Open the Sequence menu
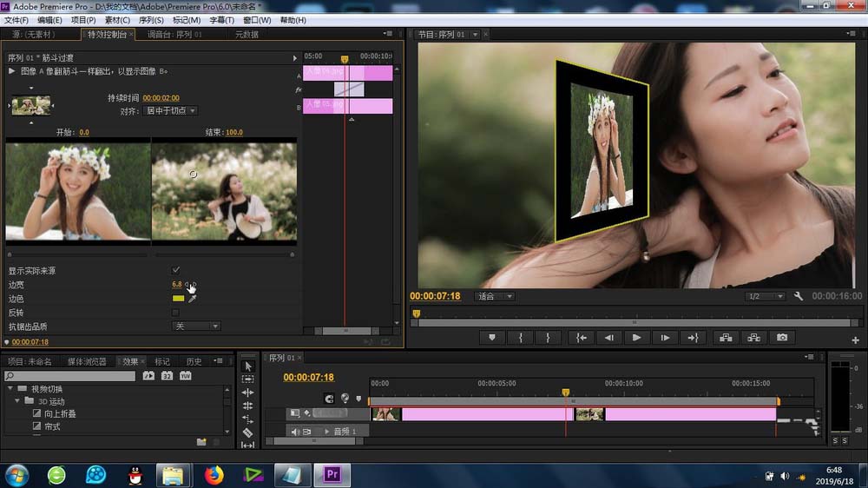 (x=150, y=20)
